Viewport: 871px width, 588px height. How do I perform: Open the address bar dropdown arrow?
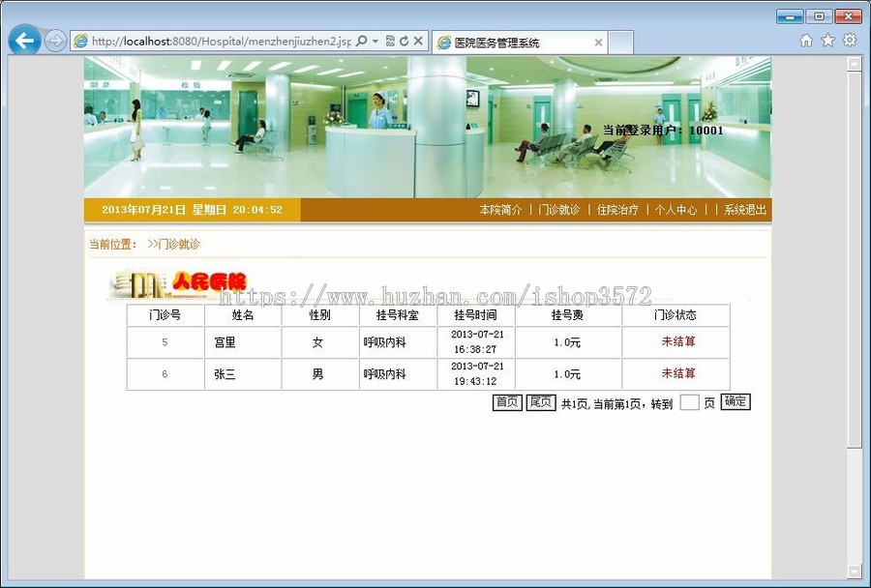375,41
